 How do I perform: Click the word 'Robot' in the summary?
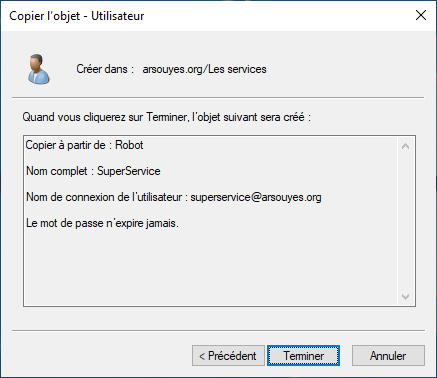tap(129, 145)
